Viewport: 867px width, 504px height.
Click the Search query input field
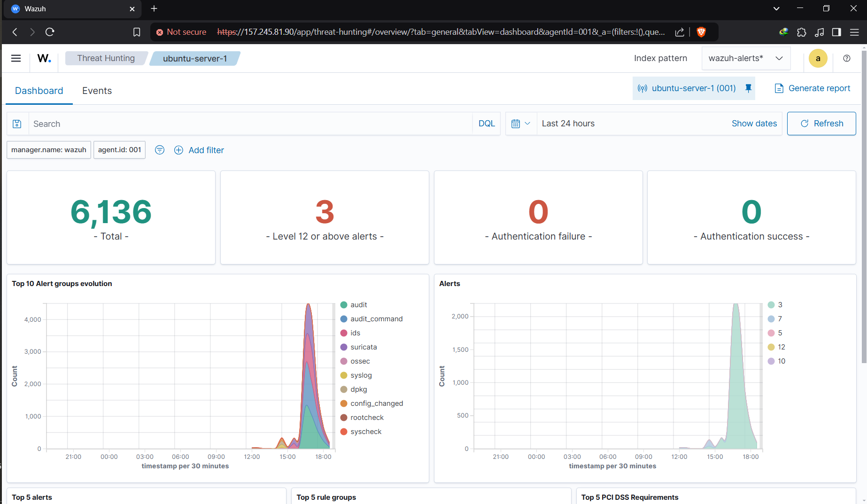pyautogui.click(x=250, y=124)
